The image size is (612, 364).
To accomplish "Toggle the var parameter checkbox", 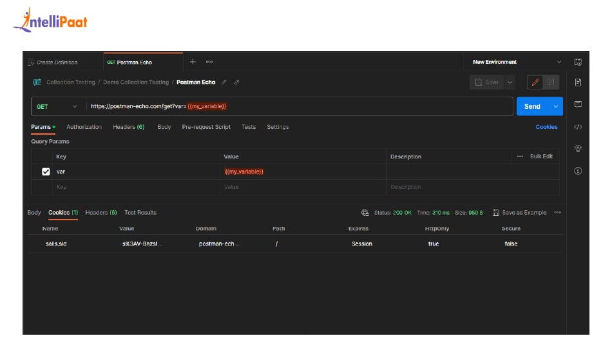I will click(46, 171).
